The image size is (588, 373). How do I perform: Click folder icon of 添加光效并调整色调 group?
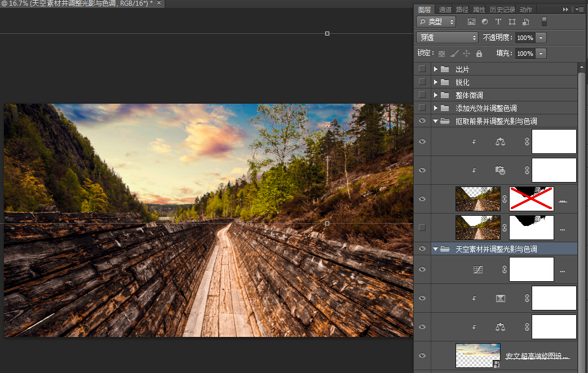[x=445, y=108]
